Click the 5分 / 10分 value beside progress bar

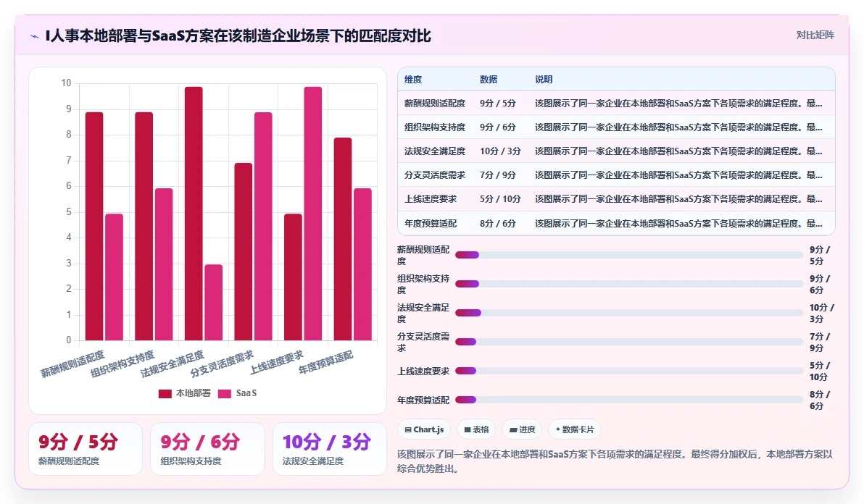[x=820, y=371]
